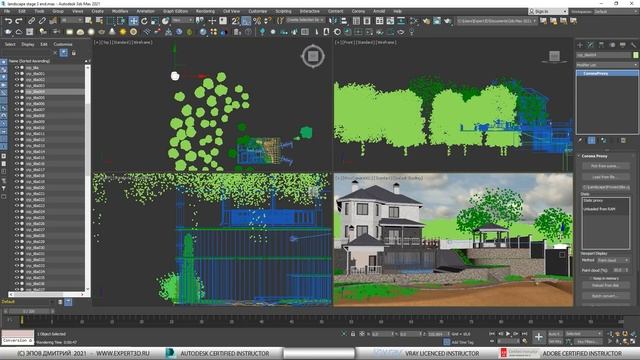Toggle eye icon of highlighted Scene Explorer row
The height and width of the screenshot is (360, 640).
tap(17, 92)
